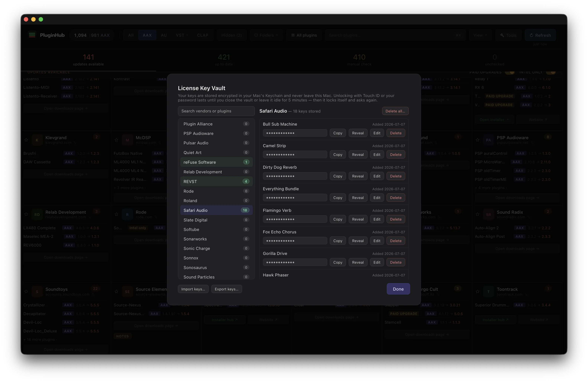Select REVST in vendor list

click(216, 181)
